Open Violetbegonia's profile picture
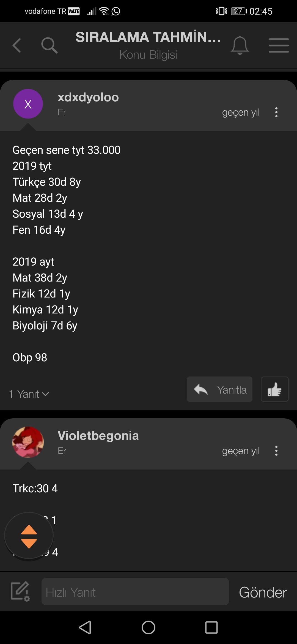297x644 pixels. 28,442
